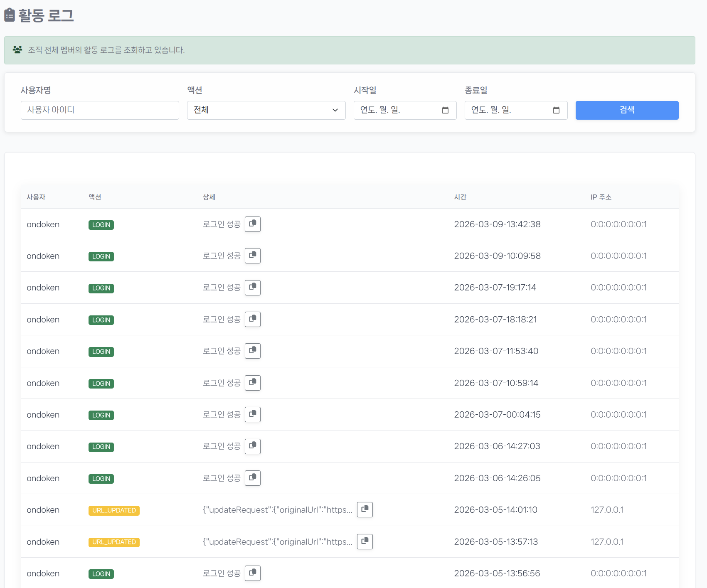Copy details of the 10:09:58 login entry
This screenshot has height=588, width=707.
pos(252,256)
